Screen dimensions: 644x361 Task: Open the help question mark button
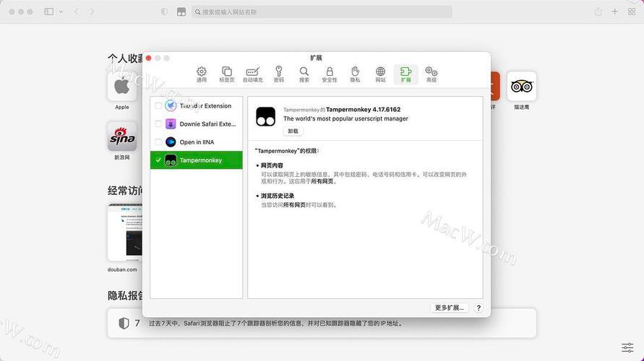click(478, 308)
